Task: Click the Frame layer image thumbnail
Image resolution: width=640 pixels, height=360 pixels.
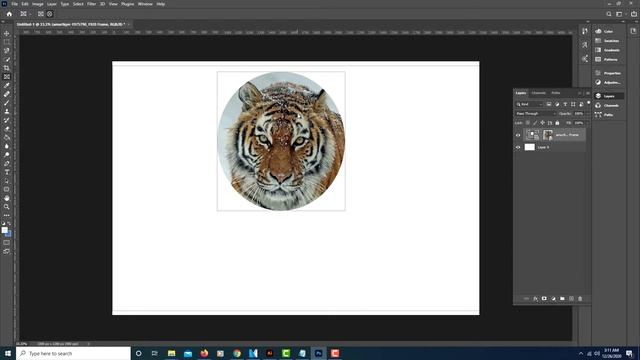Action: pyautogui.click(x=548, y=135)
